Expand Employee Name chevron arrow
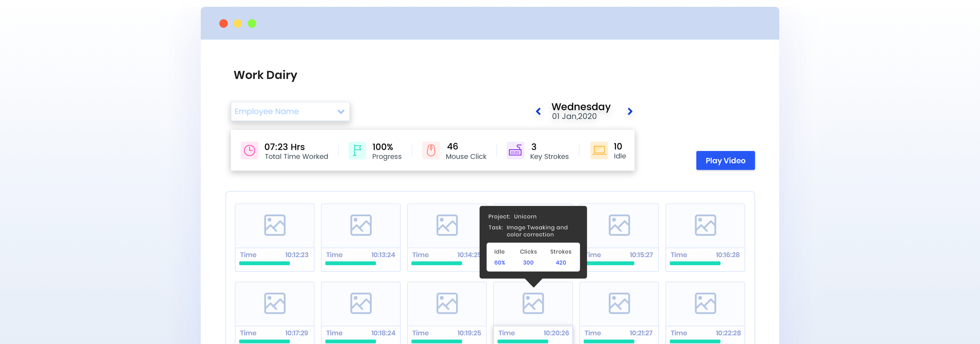The width and height of the screenshot is (980, 344). (x=341, y=112)
